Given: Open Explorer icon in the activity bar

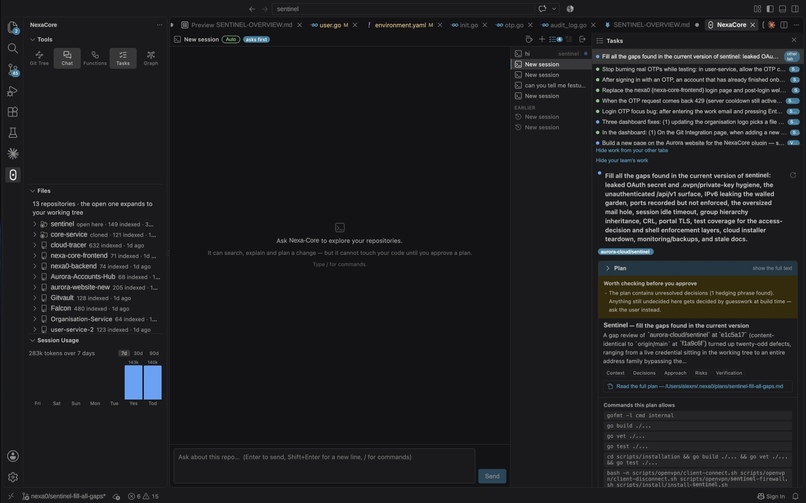Looking at the screenshot, I should [13, 27].
